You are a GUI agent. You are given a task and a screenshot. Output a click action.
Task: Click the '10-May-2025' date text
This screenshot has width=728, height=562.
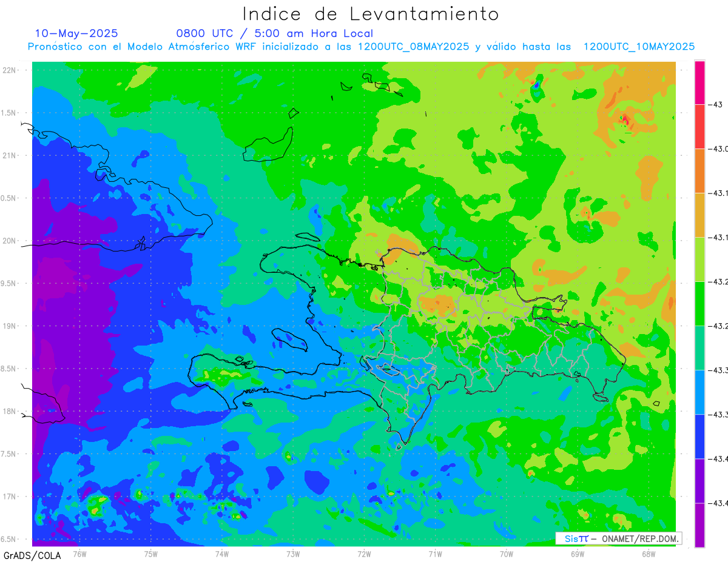(76, 33)
